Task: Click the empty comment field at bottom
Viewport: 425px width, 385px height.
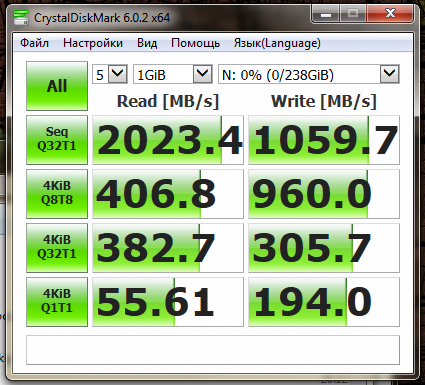Action: pyautogui.click(x=213, y=350)
